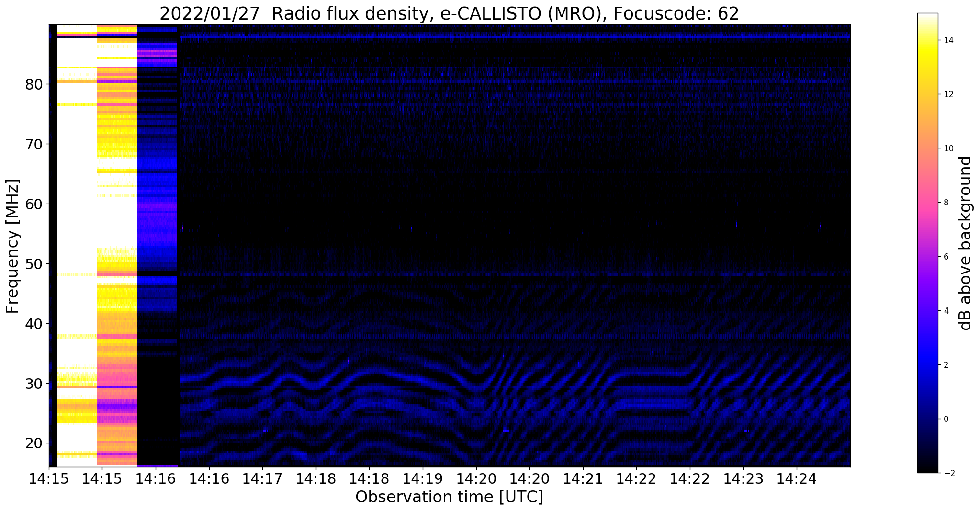Click the y-axis tick label 50

[34, 264]
